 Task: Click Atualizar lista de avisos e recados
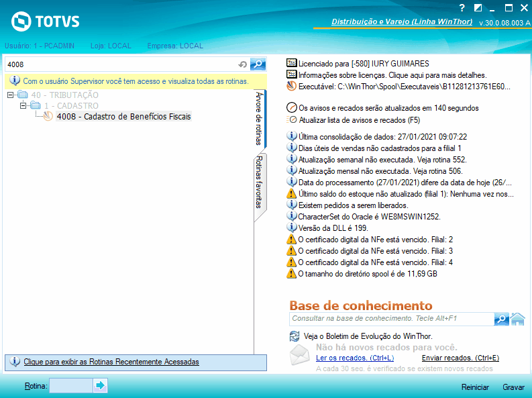(360, 120)
